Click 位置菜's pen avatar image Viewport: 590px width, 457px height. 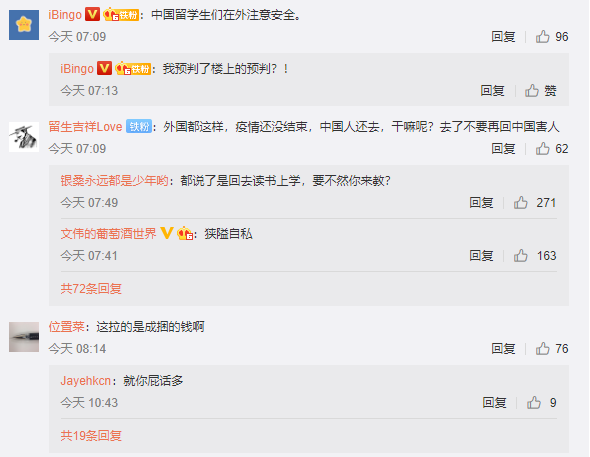[24, 337]
